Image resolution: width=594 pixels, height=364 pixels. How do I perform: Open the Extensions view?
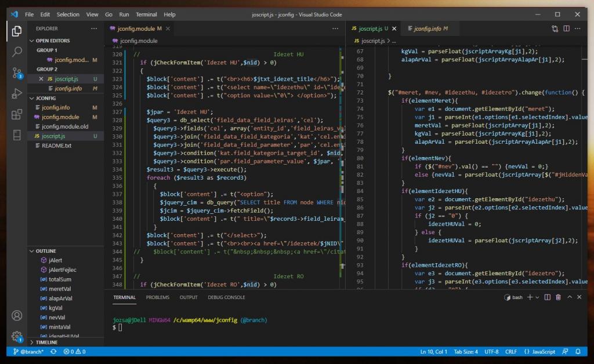point(17,114)
